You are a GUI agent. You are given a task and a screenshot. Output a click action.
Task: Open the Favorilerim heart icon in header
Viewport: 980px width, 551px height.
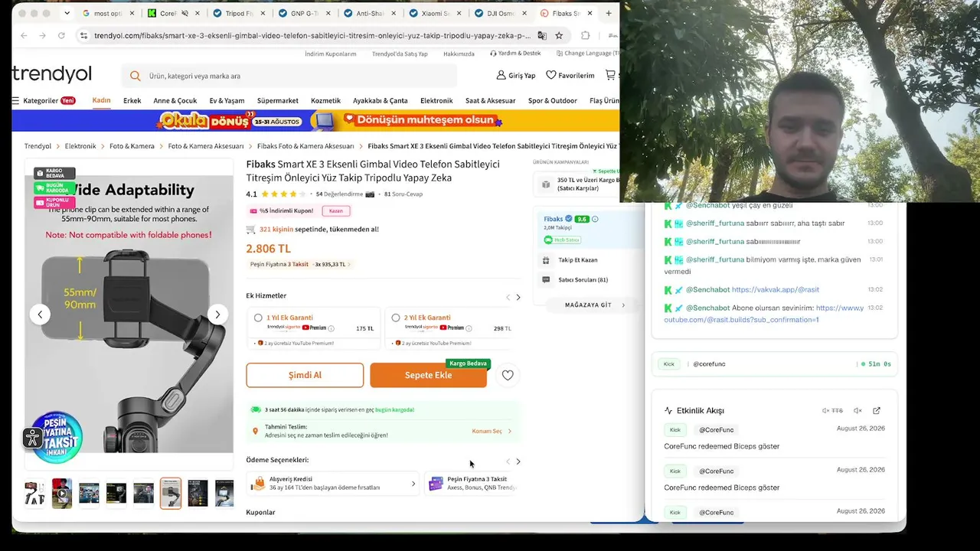(x=550, y=75)
